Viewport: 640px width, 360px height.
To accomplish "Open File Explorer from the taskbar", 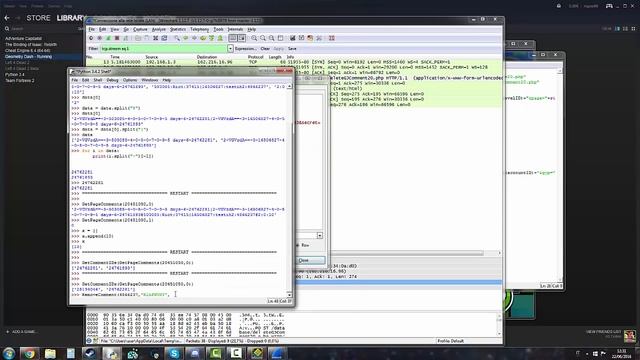I will point(50,353).
